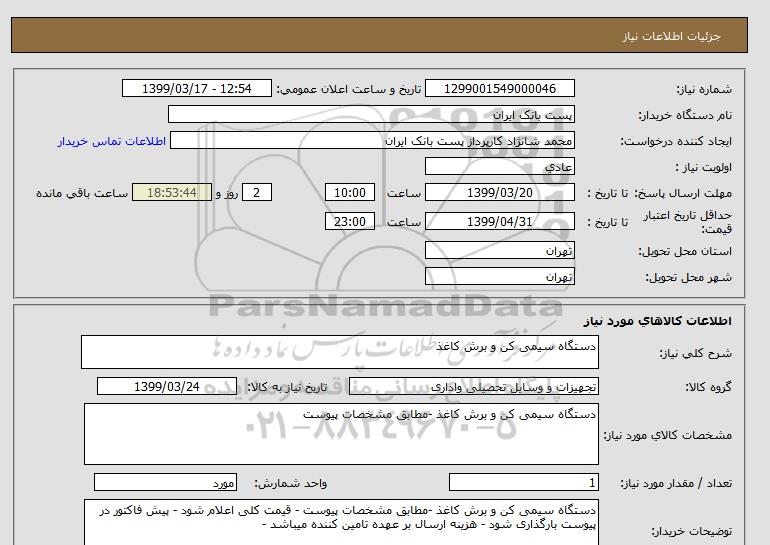Screen dimensions: 770x545
Task: Click the label شهر محل تحویل
Action: pyautogui.click(x=688, y=277)
